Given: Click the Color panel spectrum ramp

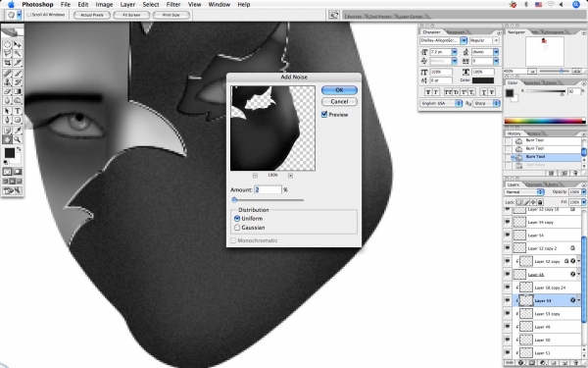Looking at the screenshot, I should point(545,121).
